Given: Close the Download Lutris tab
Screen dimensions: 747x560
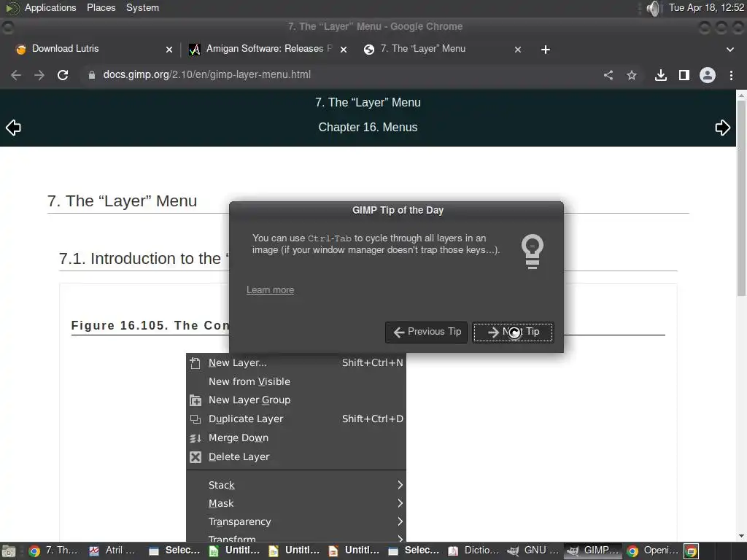Looking at the screenshot, I should click(x=169, y=50).
